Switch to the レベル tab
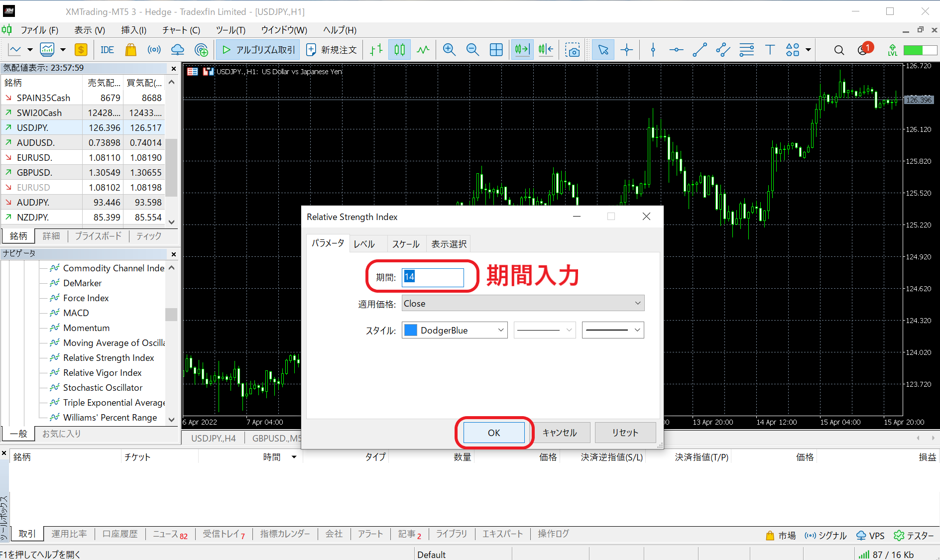The image size is (940, 560). 364,244
